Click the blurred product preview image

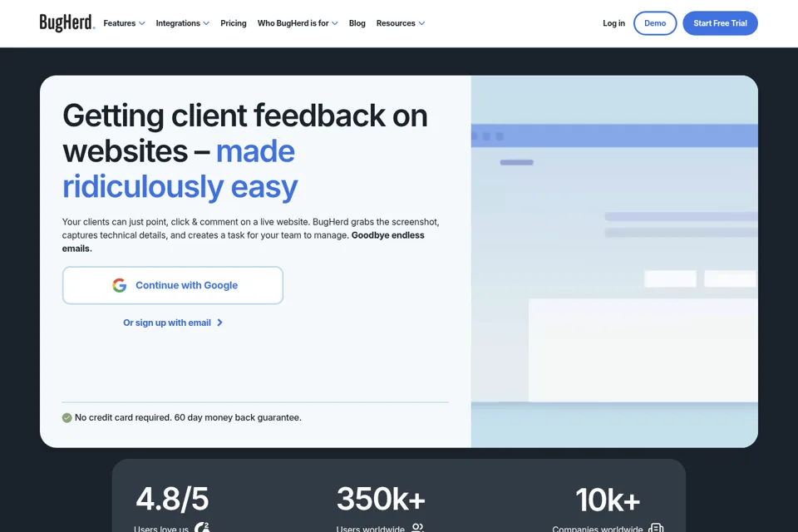point(614,262)
